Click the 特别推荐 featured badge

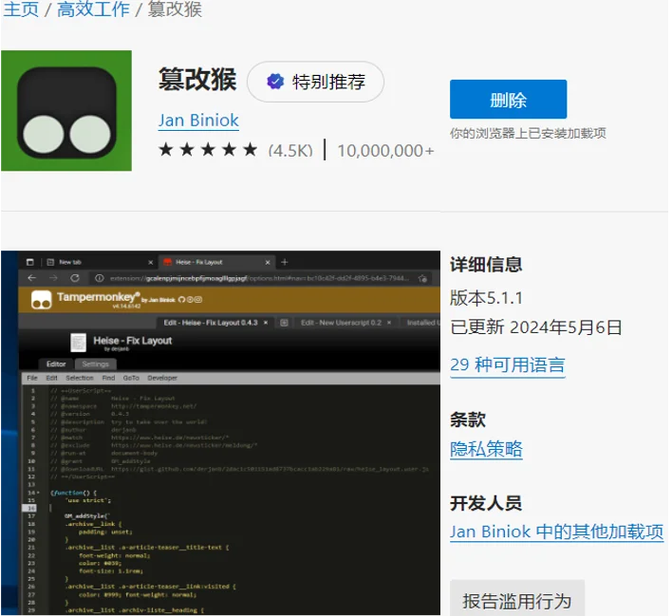coord(315,82)
